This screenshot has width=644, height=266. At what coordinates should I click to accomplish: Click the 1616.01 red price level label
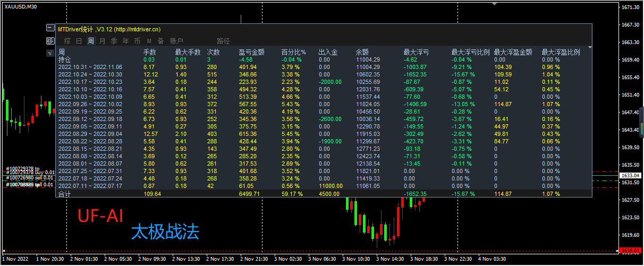tap(631, 250)
